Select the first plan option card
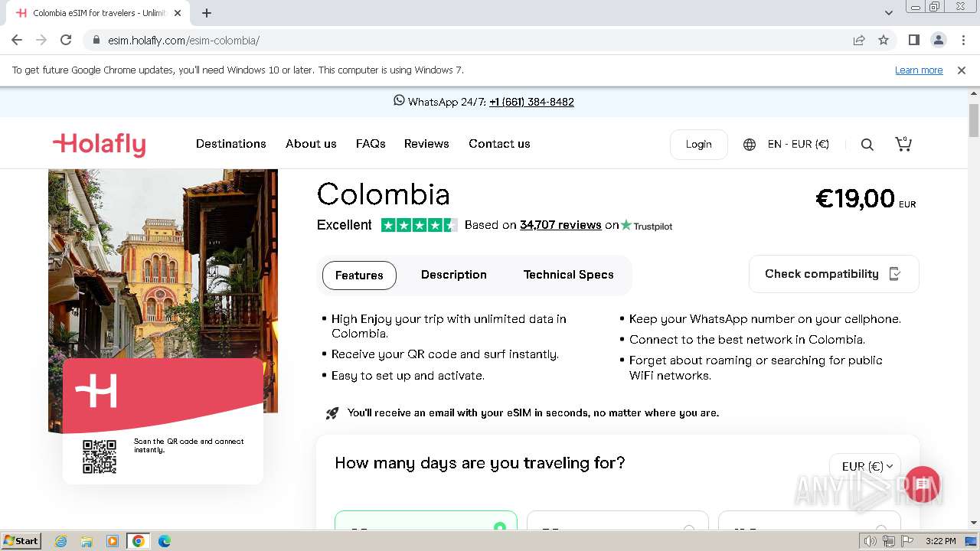This screenshot has height=551, width=980. pos(426,520)
